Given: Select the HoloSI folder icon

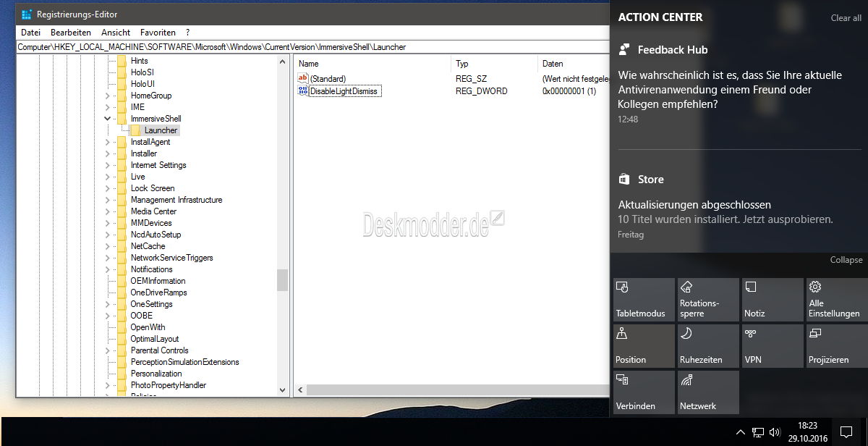Looking at the screenshot, I should [x=122, y=72].
